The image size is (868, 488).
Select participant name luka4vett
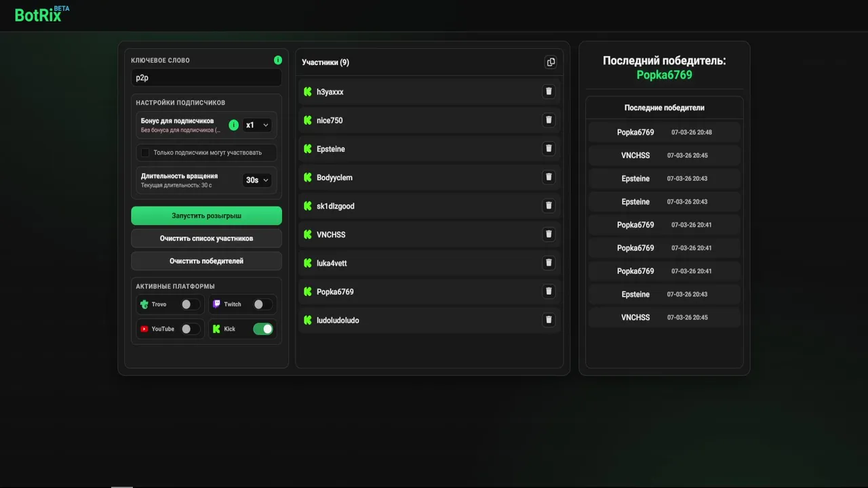[x=332, y=263]
